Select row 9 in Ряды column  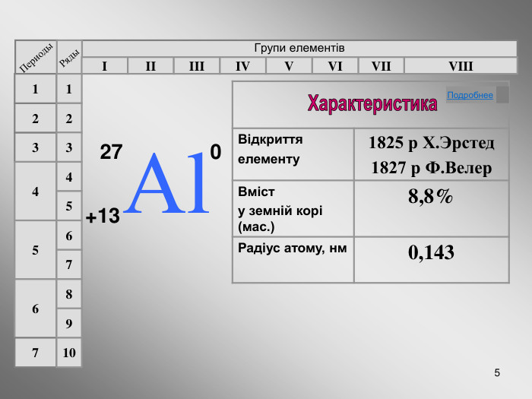[69, 323]
